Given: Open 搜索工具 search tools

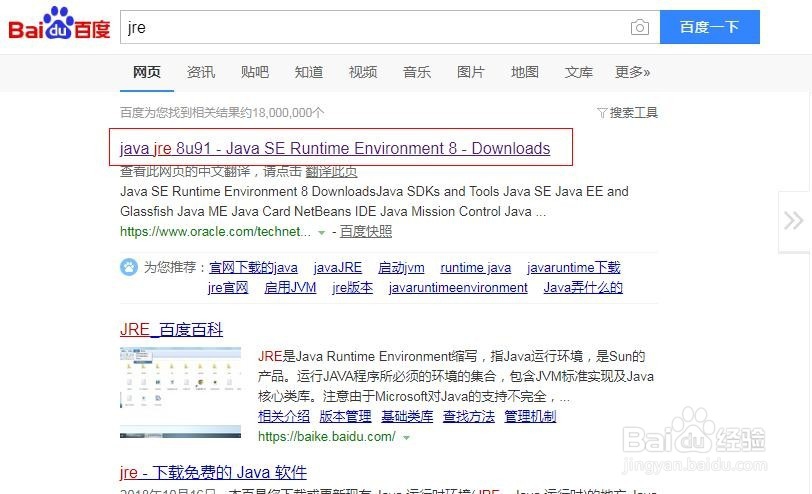Looking at the screenshot, I should point(633,112).
